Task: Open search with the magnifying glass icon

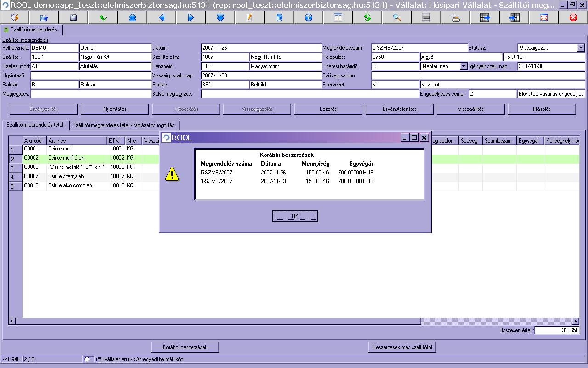Action: [396, 17]
